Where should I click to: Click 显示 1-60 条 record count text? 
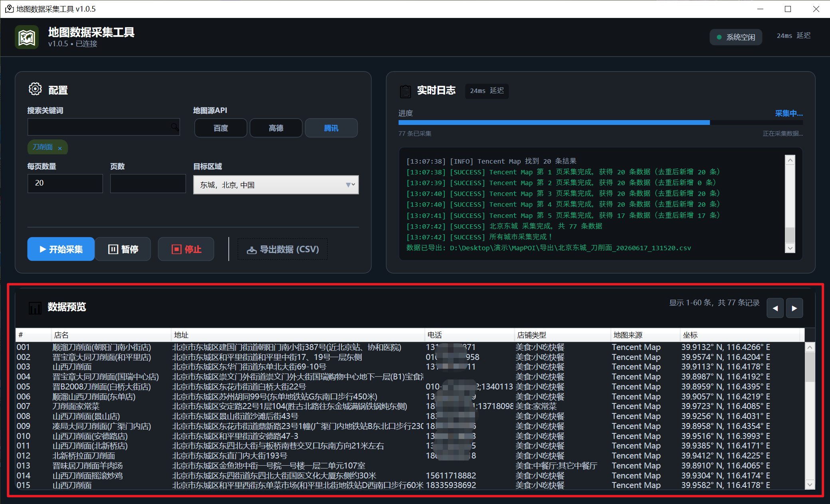714,303
